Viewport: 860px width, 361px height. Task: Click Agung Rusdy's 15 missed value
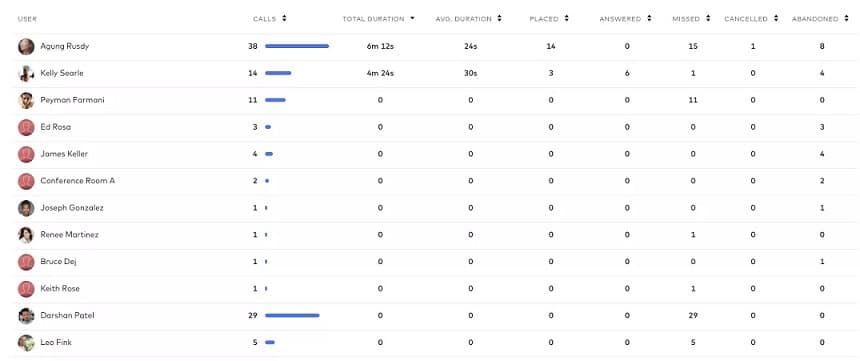coord(693,47)
